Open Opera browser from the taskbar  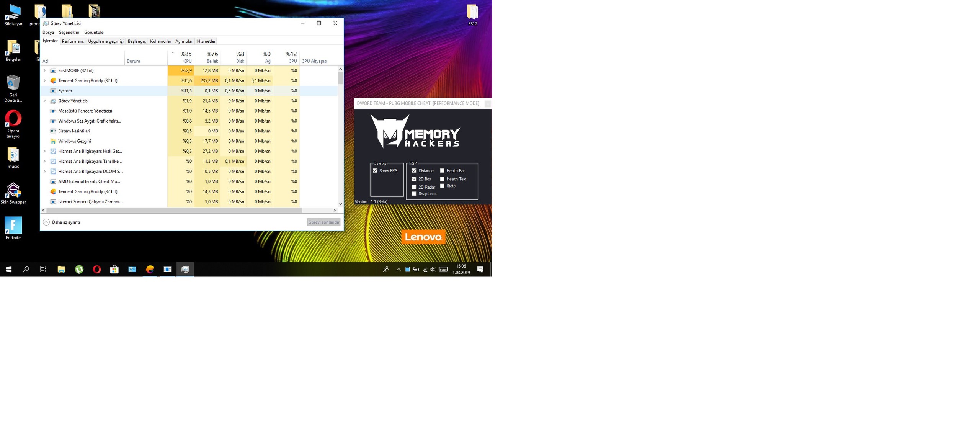(x=97, y=270)
